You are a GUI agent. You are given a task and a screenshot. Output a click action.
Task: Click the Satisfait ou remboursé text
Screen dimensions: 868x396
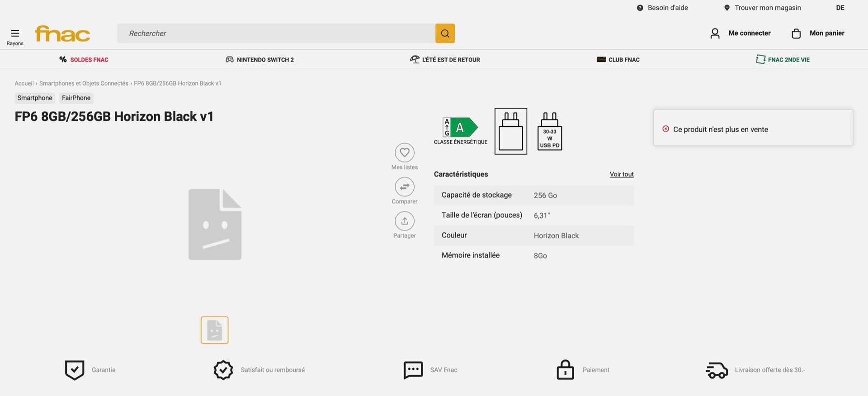click(x=273, y=370)
